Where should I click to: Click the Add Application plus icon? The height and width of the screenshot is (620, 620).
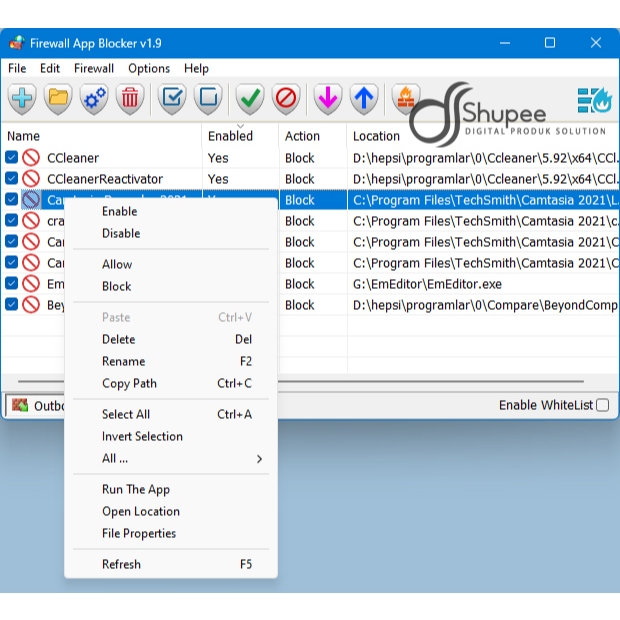[22, 98]
